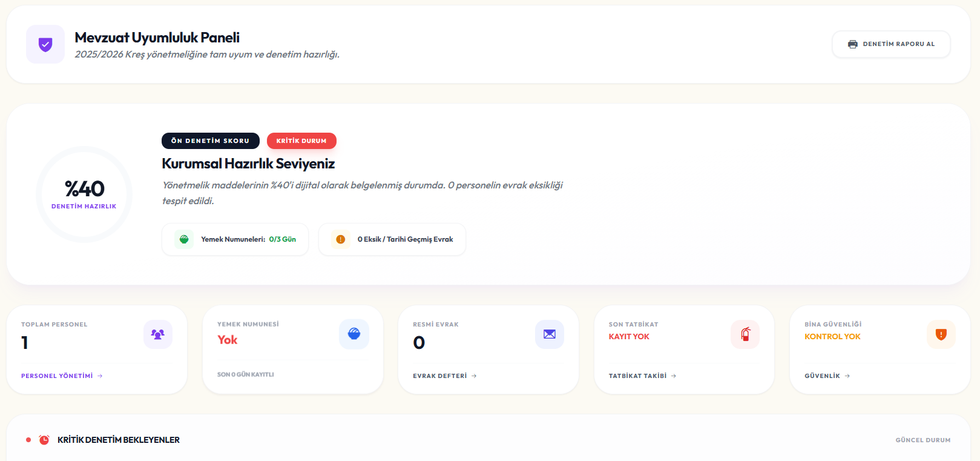This screenshot has height=461, width=980.
Task: Click the Kritik Denetim Bekleyenler heading
Action: pyautogui.click(x=119, y=440)
